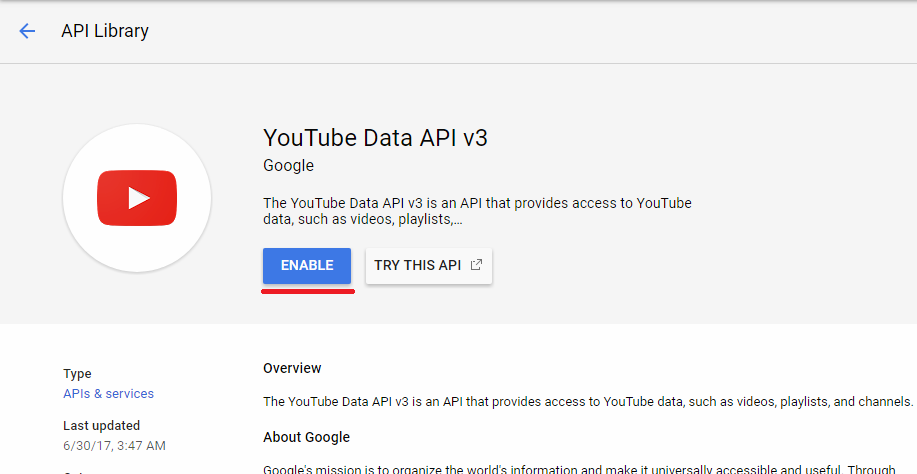Enable the YouTube Data API v3
917x474 pixels.
(307, 265)
